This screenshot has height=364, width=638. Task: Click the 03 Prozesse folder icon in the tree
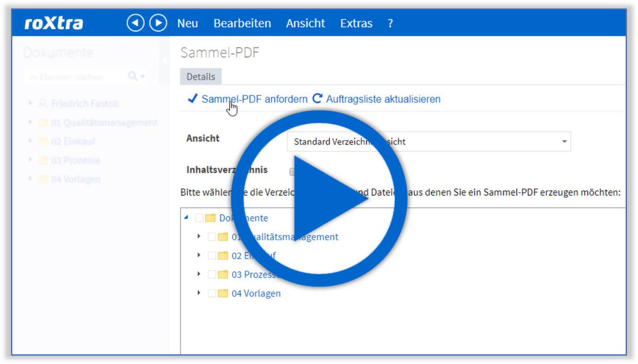tap(223, 275)
